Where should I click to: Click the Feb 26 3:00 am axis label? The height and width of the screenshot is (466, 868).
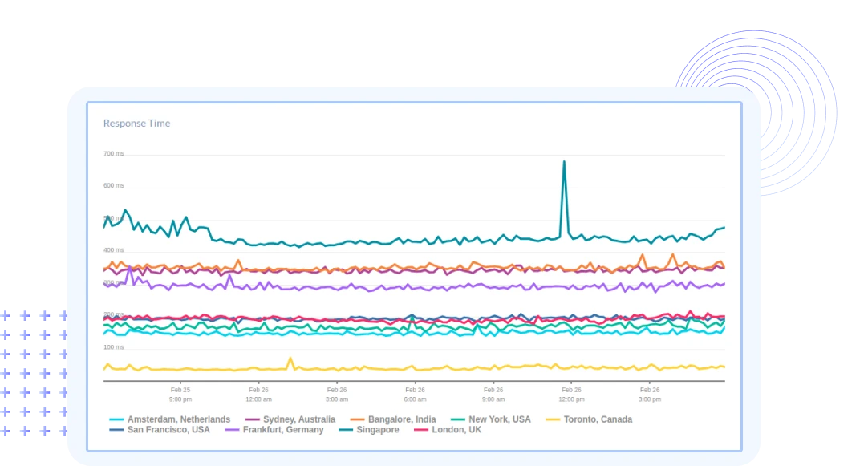click(x=337, y=395)
